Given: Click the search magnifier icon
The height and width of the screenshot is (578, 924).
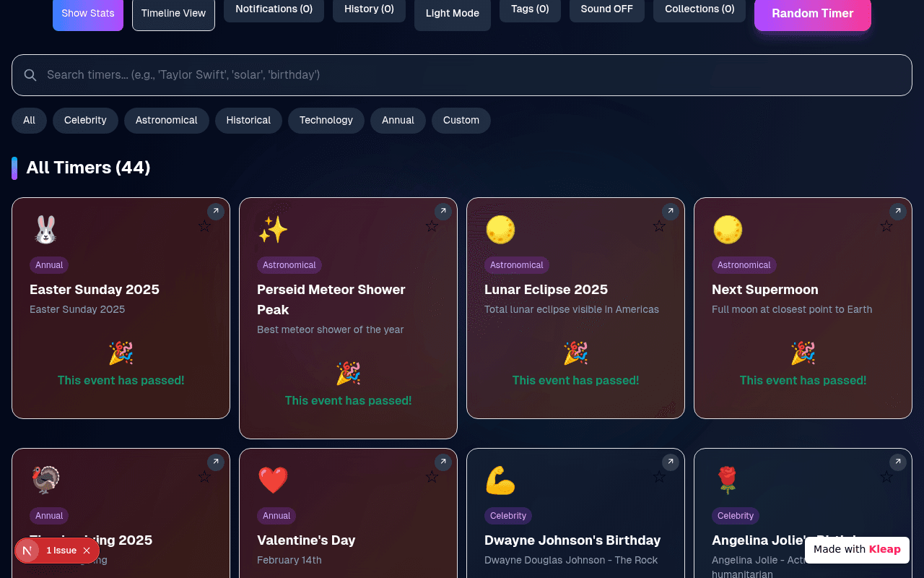Looking at the screenshot, I should click(30, 75).
